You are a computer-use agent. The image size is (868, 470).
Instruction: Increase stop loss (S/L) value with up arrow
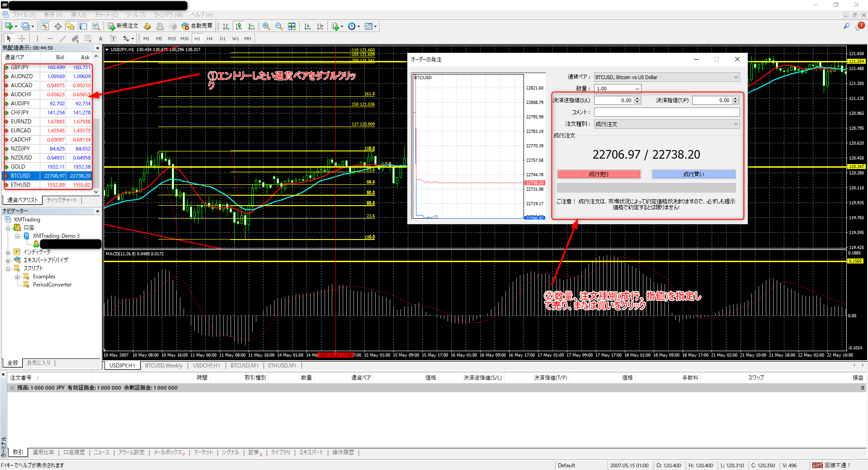(637, 99)
